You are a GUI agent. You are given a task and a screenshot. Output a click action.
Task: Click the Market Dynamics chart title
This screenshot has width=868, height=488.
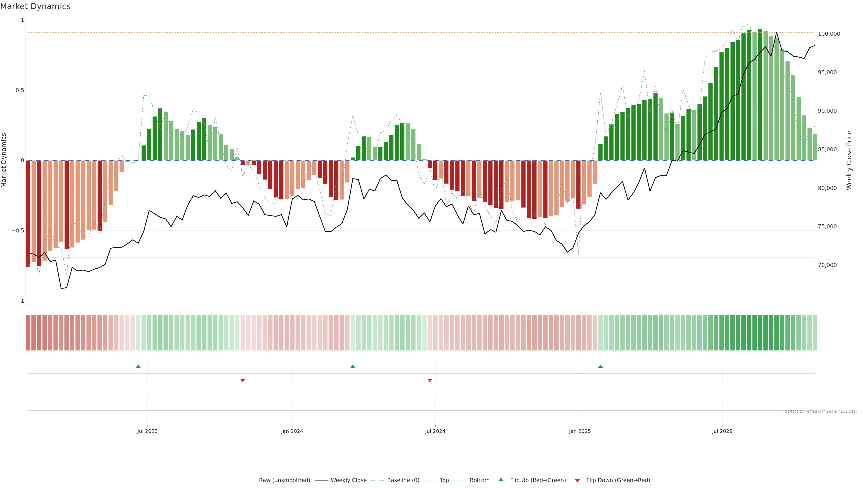point(35,6)
